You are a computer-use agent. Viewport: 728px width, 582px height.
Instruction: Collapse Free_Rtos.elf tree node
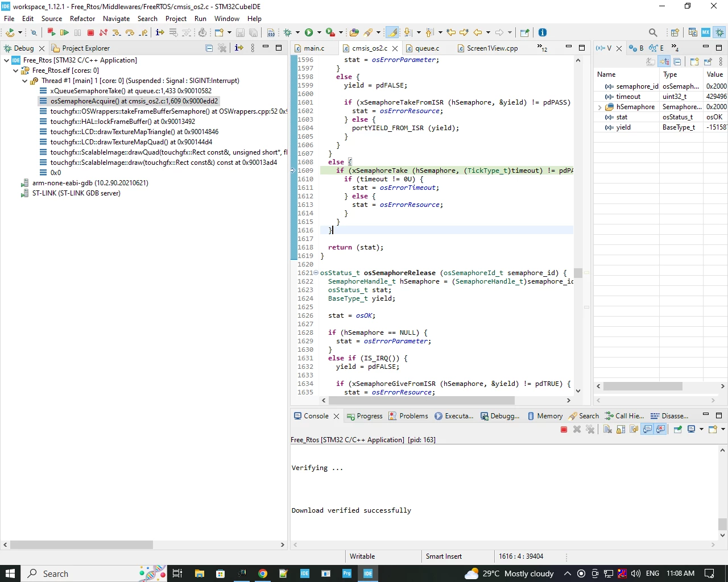tap(15, 70)
